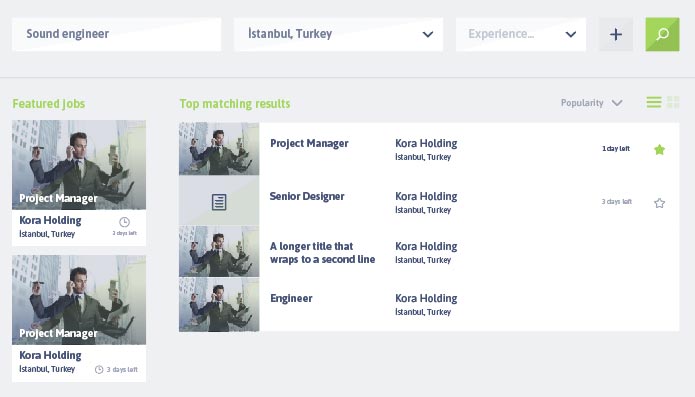Open featured Project Manager card with 3 days left

pos(79,318)
